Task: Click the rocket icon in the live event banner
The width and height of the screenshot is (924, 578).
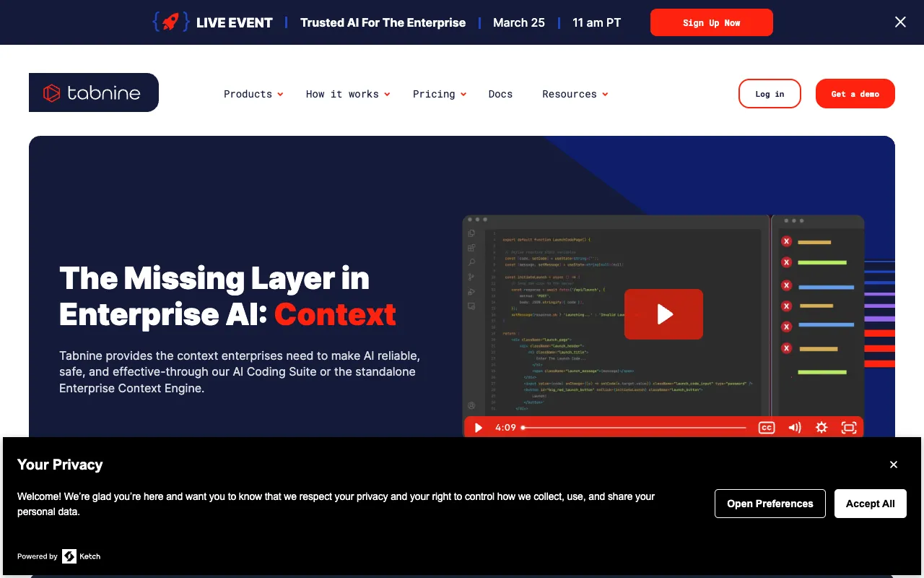Action: (x=170, y=22)
